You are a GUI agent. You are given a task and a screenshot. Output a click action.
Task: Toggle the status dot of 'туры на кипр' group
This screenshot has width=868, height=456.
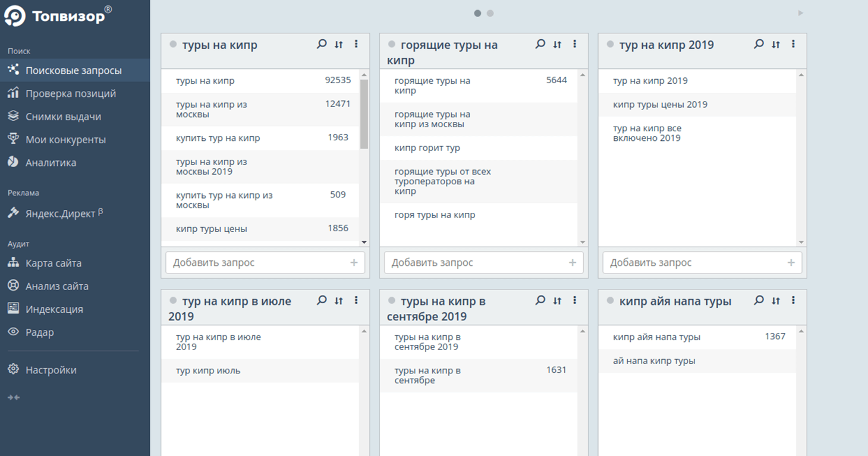(173, 44)
